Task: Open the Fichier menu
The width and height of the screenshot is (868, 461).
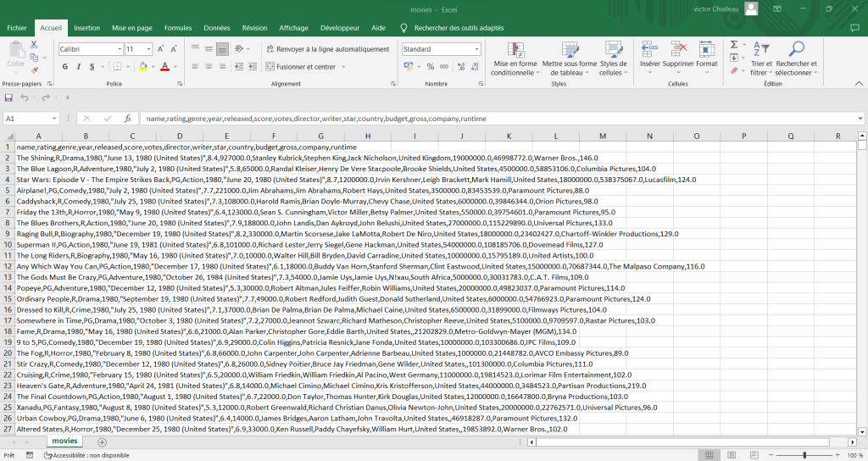Action: coord(17,28)
